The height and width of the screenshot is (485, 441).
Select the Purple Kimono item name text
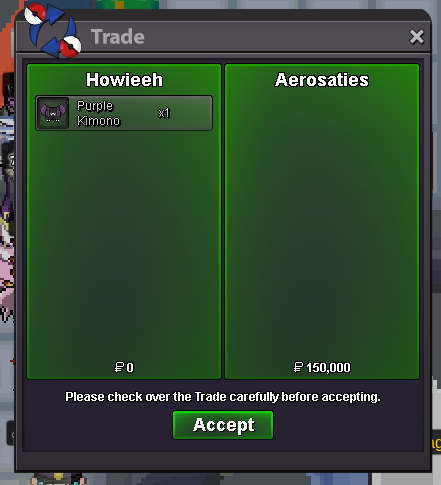tap(98, 113)
